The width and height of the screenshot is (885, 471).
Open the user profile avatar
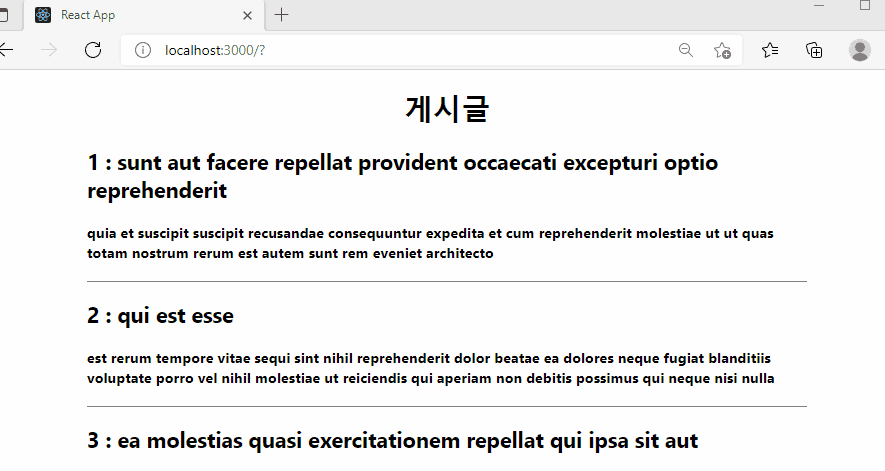pyautogui.click(x=860, y=50)
